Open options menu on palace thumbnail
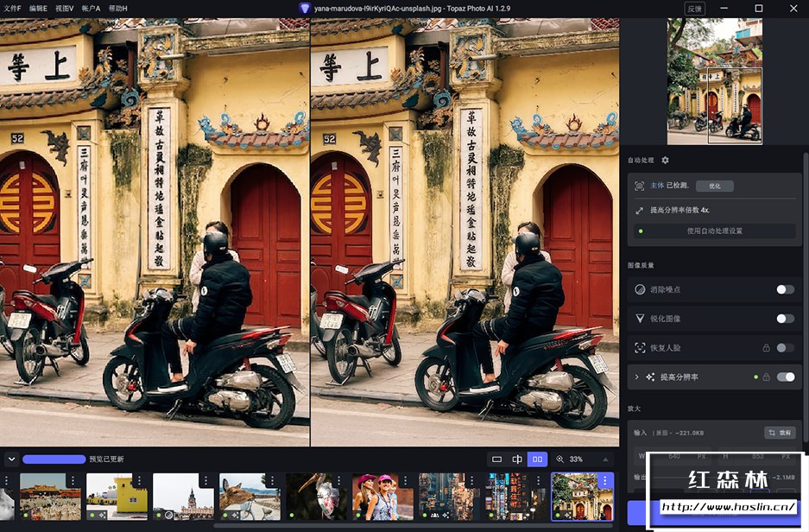809x532 pixels. click(73, 481)
